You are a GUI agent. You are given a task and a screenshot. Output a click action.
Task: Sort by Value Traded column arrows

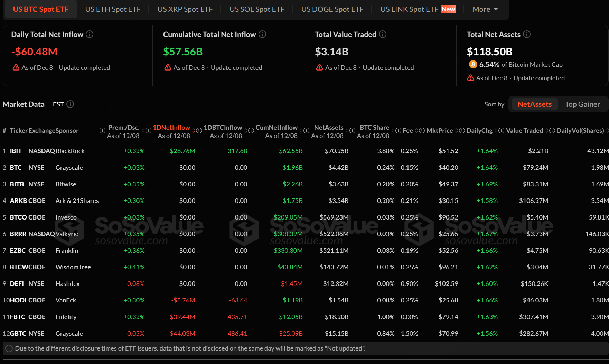(x=547, y=131)
